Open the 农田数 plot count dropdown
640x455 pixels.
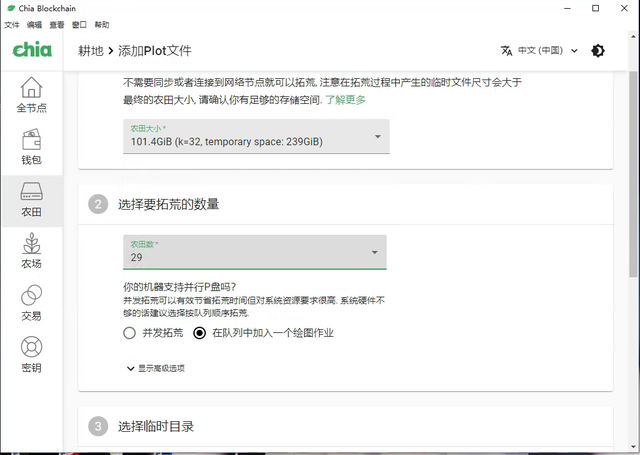(x=255, y=252)
